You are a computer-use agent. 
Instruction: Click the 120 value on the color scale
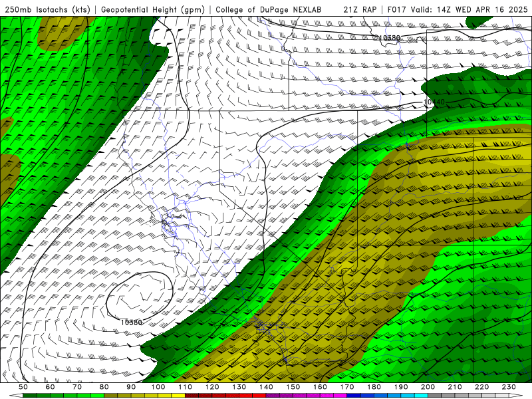tap(212, 386)
